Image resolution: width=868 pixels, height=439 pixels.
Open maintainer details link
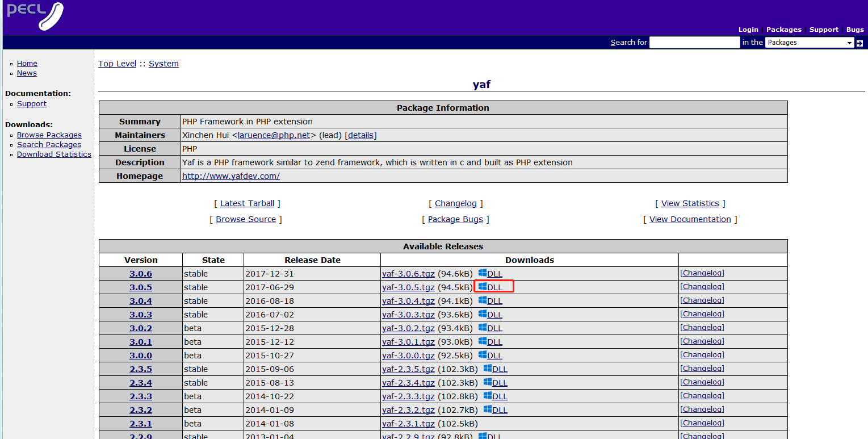tap(360, 135)
